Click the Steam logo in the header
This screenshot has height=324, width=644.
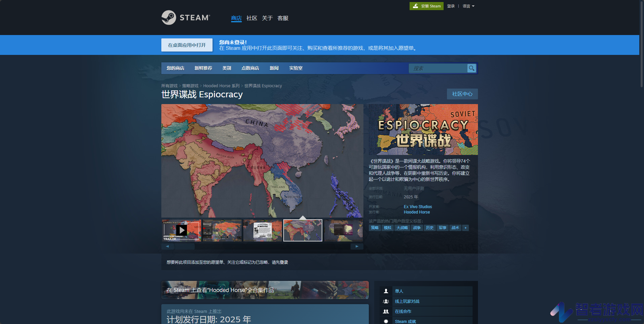point(186,18)
